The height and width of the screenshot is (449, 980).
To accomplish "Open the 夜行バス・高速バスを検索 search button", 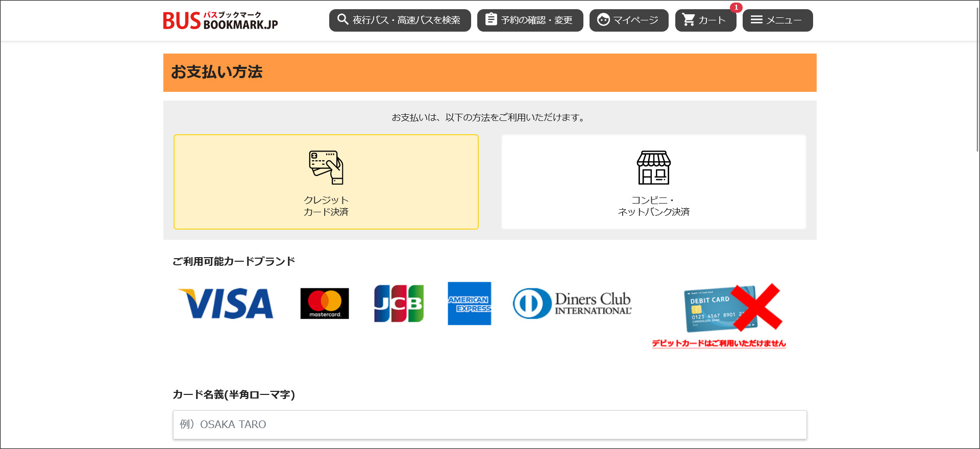I will [400, 20].
